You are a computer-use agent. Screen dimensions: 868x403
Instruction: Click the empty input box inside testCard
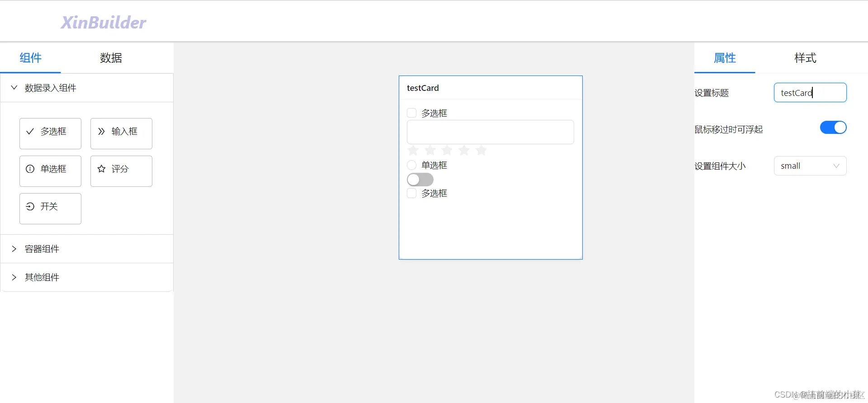[x=491, y=132]
